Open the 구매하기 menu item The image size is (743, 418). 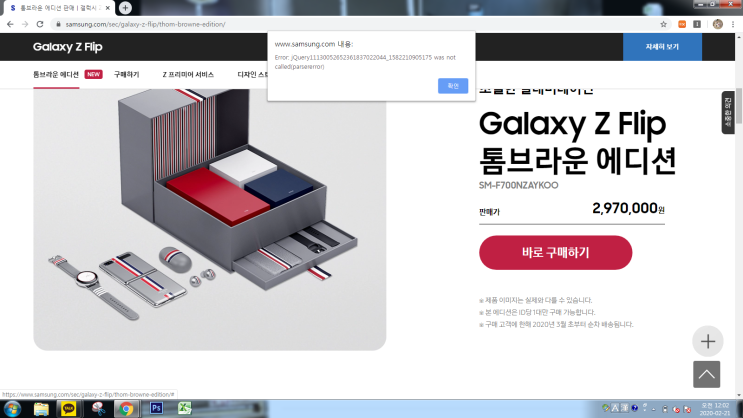coord(127,74)
